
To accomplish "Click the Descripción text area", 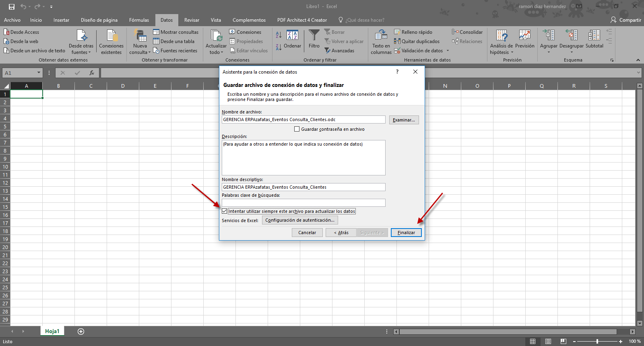I will click(303, 158).
